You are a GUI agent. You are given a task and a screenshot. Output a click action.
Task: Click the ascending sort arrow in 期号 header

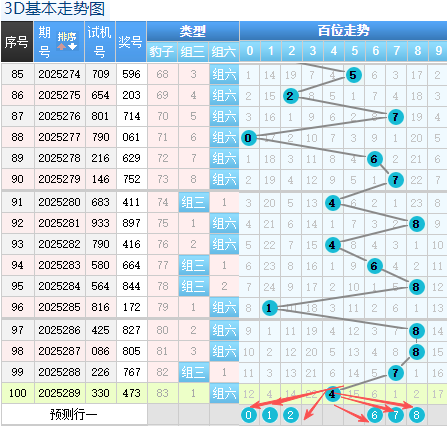[61, 46]
